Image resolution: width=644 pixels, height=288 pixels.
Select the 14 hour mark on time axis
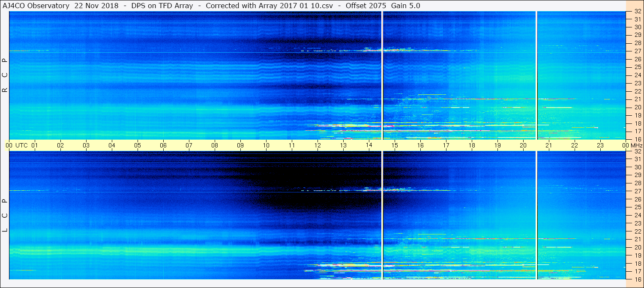click(369, 145)
